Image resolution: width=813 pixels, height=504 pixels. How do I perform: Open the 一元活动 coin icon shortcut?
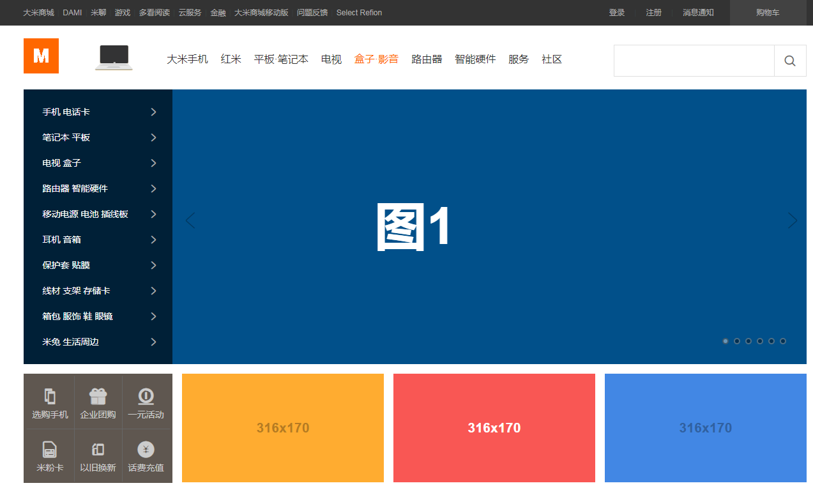tap(146, 397)
